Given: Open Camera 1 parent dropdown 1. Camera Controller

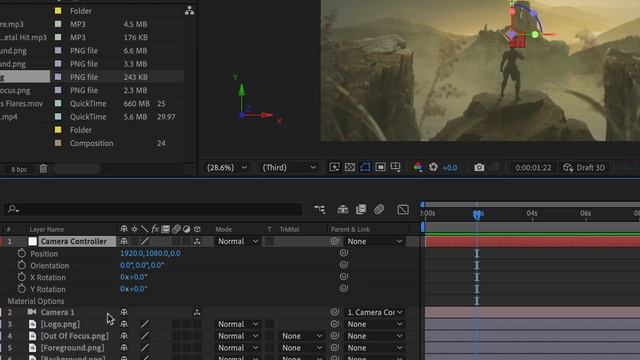Looking at the screenshot, I should pyautogui.click(x=375, y=312).
